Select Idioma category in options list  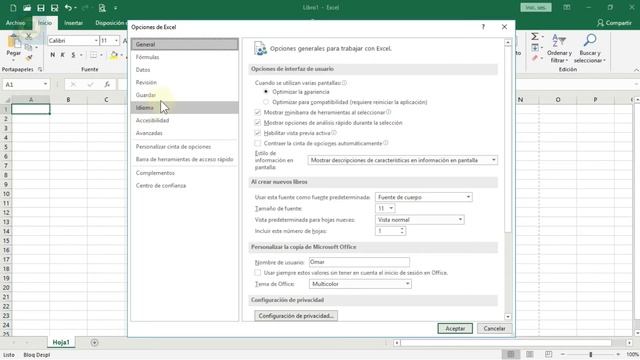[184, 108]
